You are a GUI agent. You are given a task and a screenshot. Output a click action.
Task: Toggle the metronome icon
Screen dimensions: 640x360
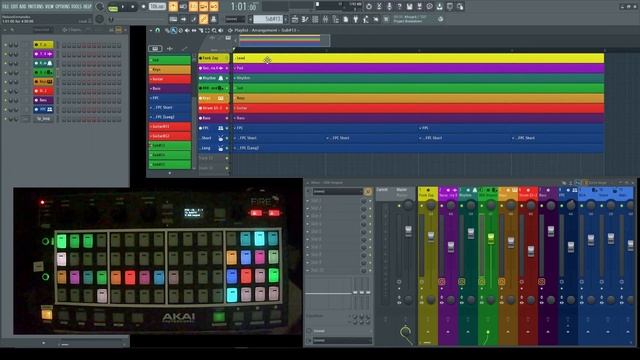point(173,7)
